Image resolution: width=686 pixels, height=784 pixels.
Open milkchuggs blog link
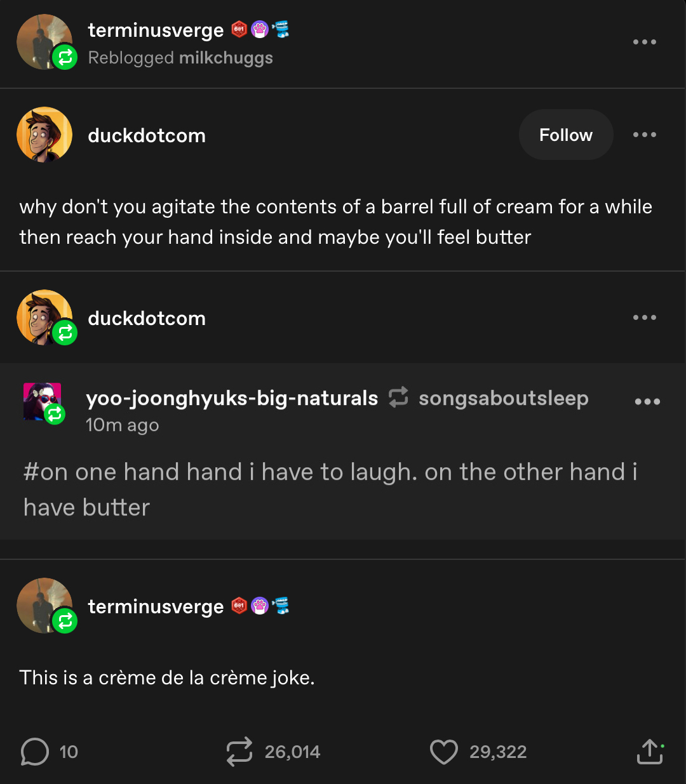tap(225, 58)
